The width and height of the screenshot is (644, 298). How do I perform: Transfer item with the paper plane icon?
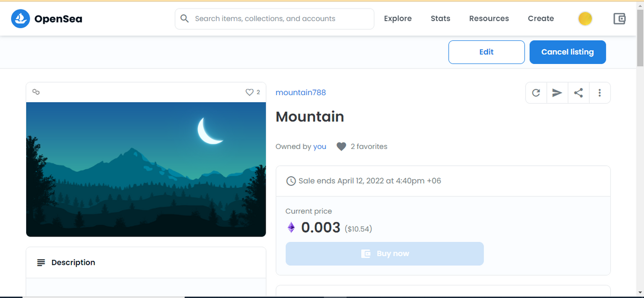(x=557, y=93)
